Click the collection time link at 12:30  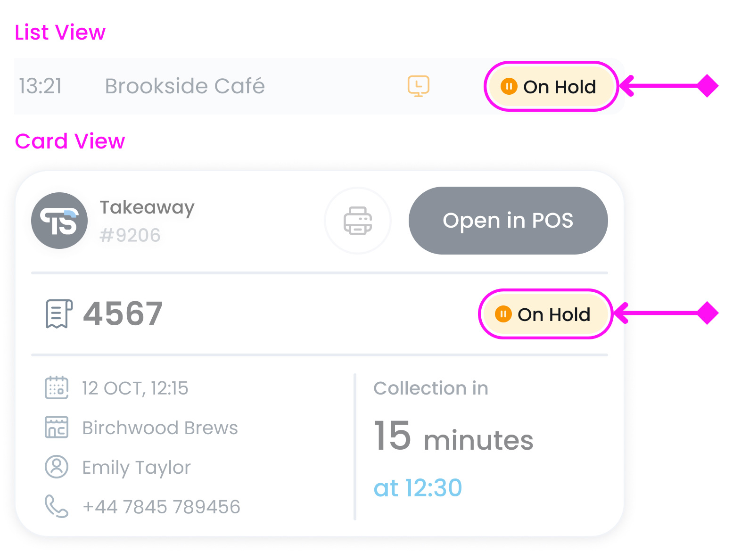(x=418, y=488)
